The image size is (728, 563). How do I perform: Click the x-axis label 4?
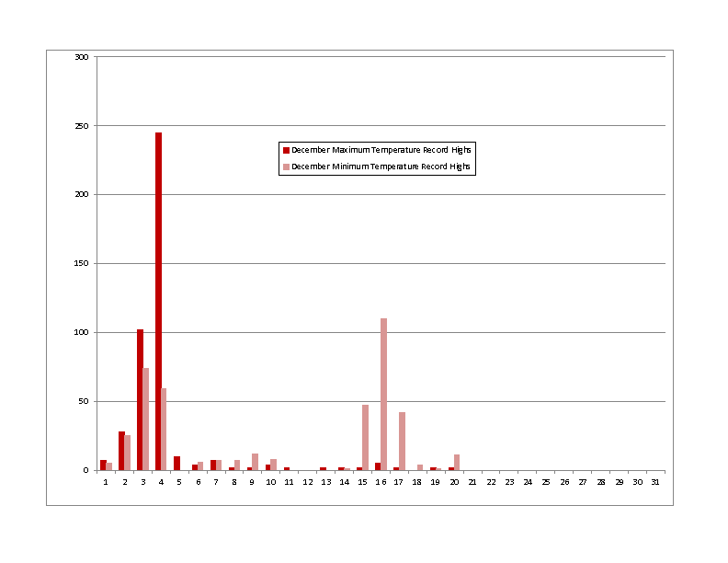click(x=161, y=482)
